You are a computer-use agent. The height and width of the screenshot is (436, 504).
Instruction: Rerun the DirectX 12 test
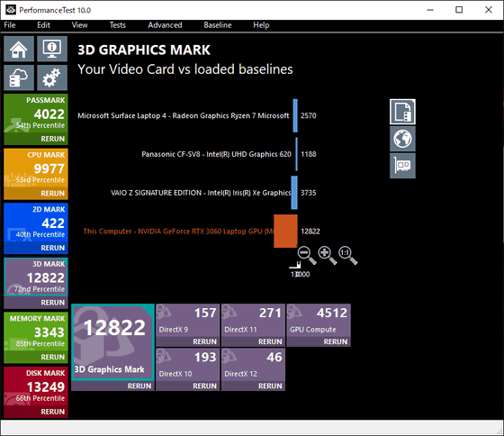pyautogui.click(x=270, y=386)
